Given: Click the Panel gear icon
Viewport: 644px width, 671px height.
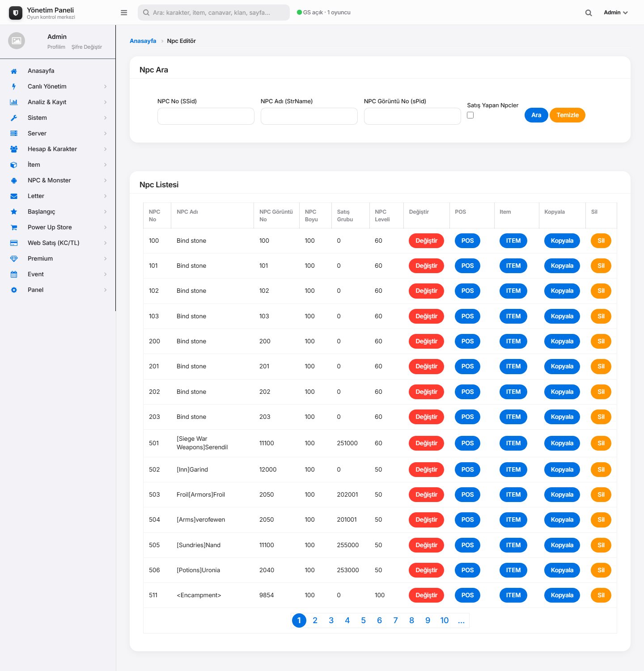Looking at the screenshot, I should (14, 290).
